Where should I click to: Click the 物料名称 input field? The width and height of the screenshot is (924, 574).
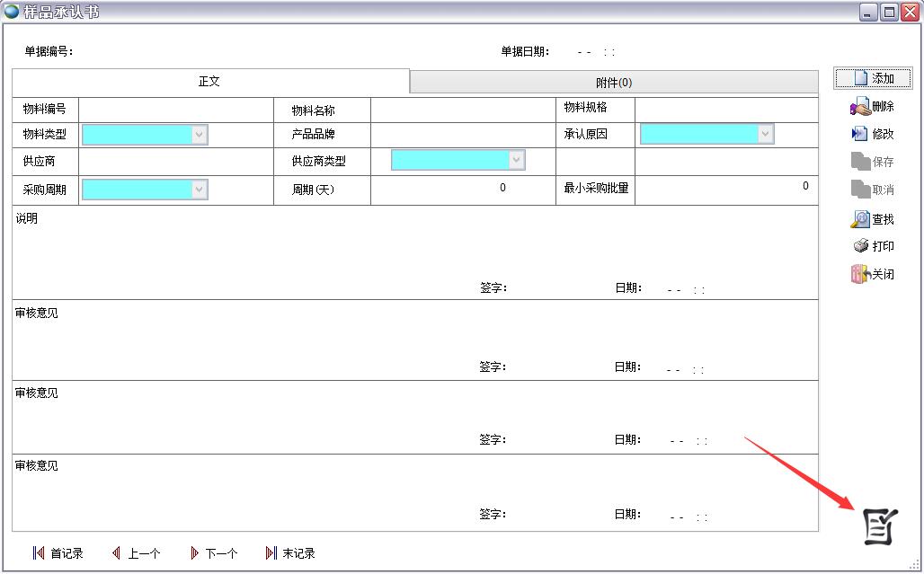[462, 110]
